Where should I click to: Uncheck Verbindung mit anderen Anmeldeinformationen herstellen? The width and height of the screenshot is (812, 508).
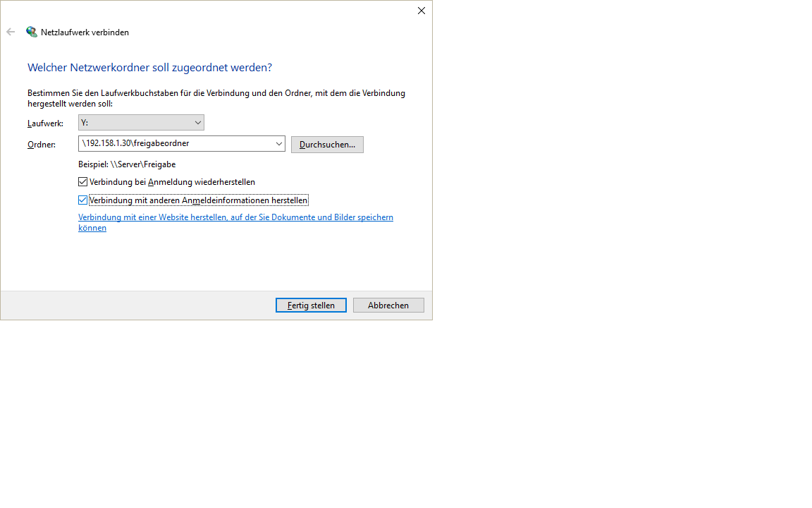(x=83, y=200)
